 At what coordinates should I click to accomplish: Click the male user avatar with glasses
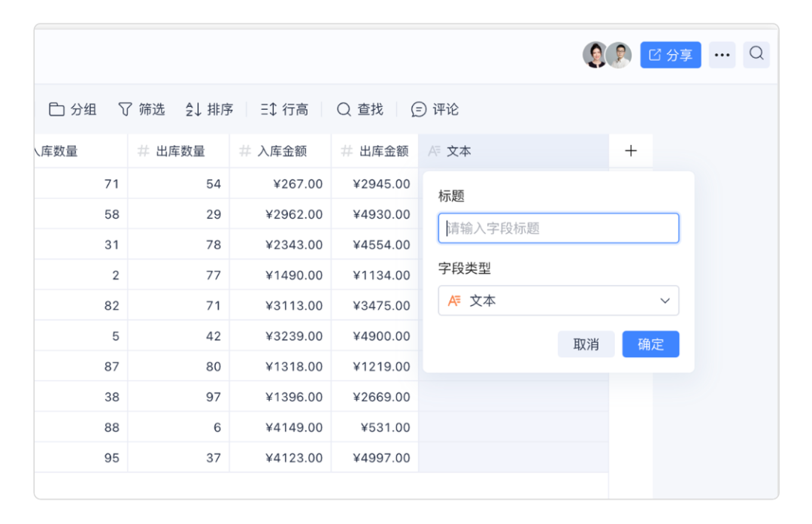point(619,55)
